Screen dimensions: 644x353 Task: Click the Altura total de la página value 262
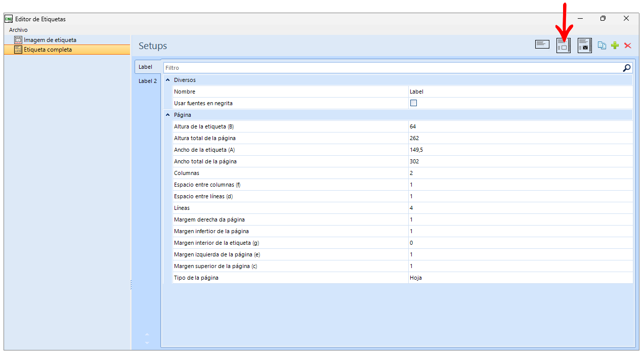[521, 138]
